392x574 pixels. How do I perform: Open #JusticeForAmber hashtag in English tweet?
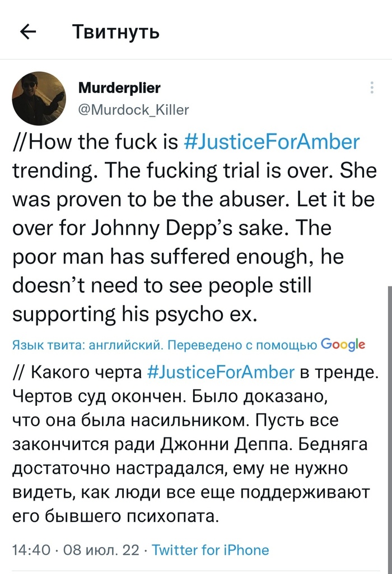(271, 142)
